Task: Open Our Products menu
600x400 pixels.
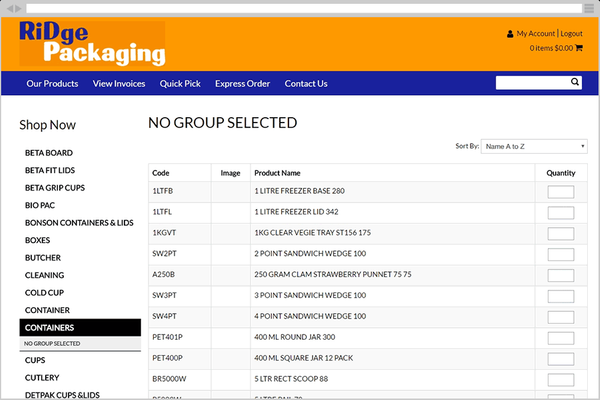Action: (52, 83)
